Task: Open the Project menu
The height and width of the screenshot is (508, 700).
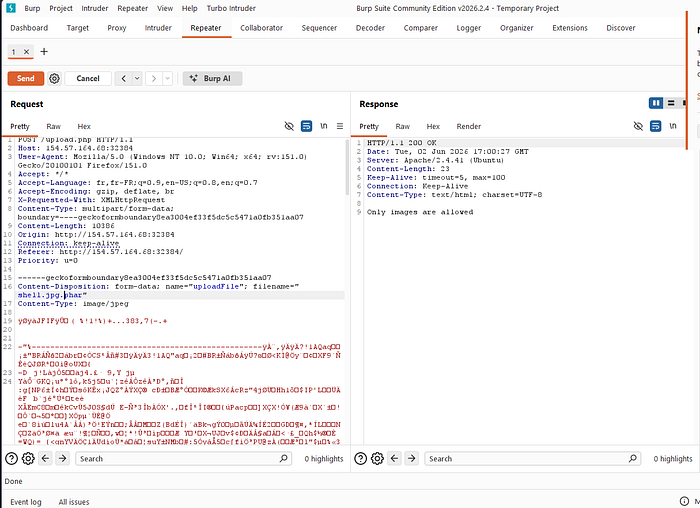Action: (x=61, y=8)
